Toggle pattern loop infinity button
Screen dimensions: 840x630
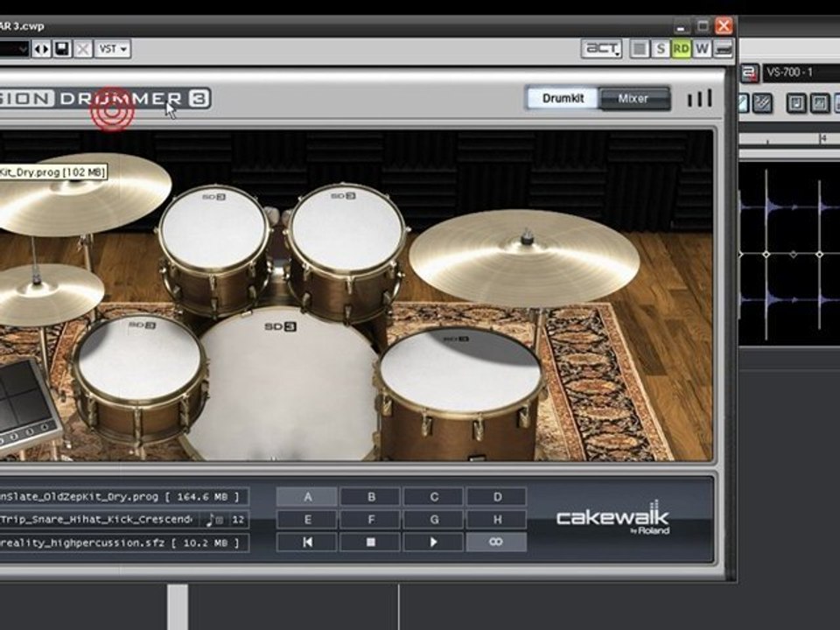497,542
